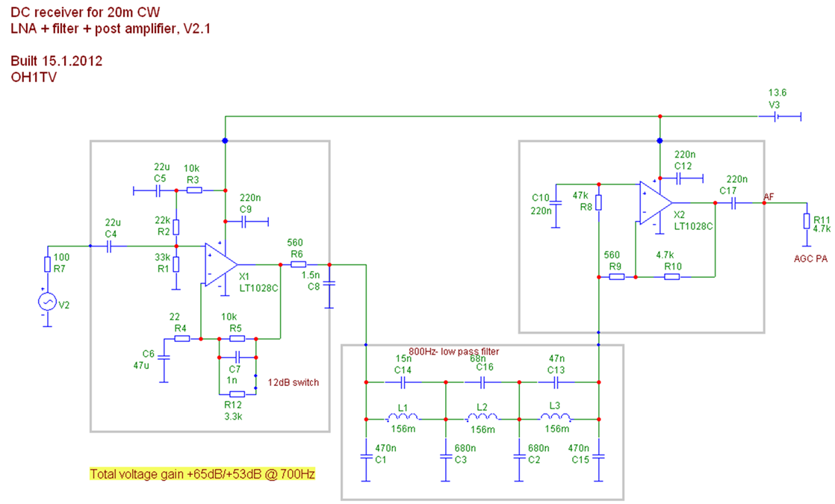Select the R7 100 ohm resistor

46,264
